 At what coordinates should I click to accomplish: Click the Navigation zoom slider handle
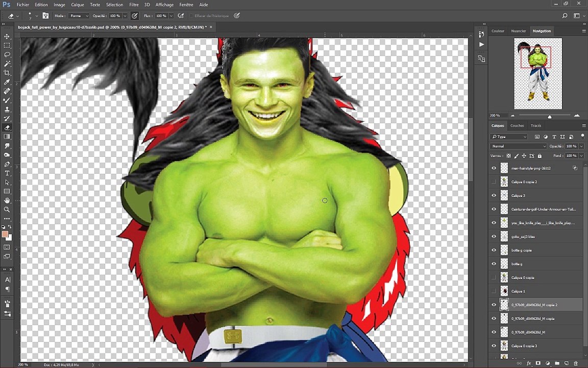(549, 117)
